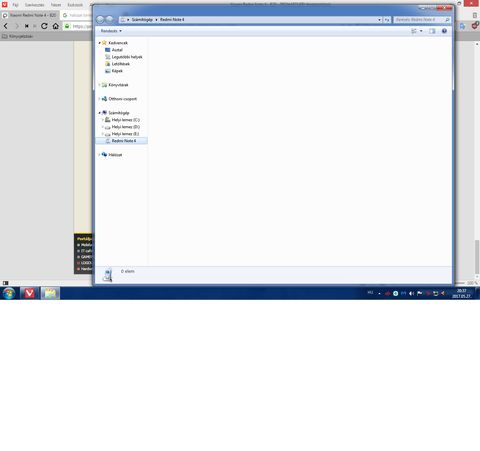Click the Vivaldi menu logo in browser window
Screen dimensions: 480x451
5,5
